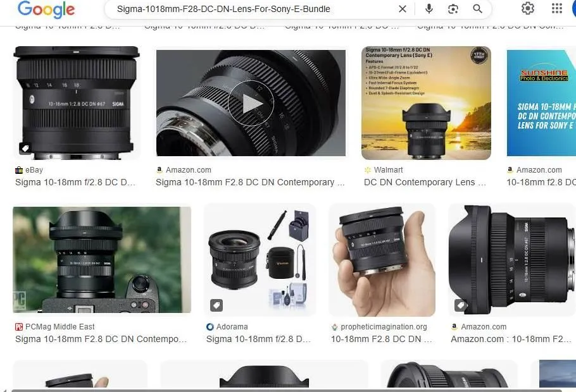Click the Walmart favicon under the sunset thumbnail

coord(366,169)
